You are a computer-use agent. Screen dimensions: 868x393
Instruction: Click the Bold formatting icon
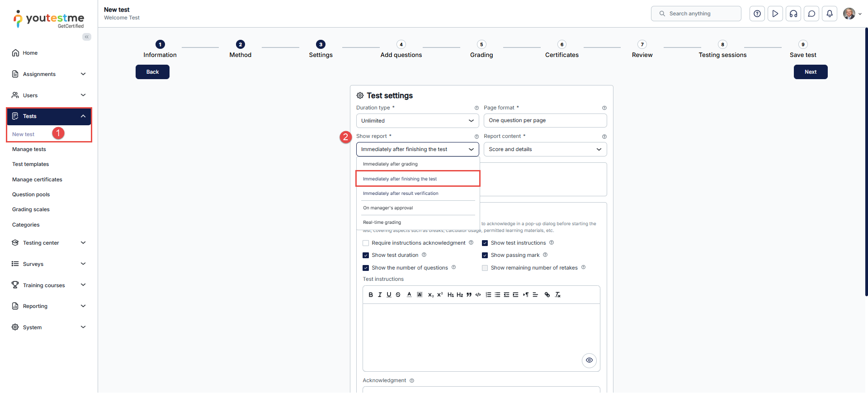(371, 295)
